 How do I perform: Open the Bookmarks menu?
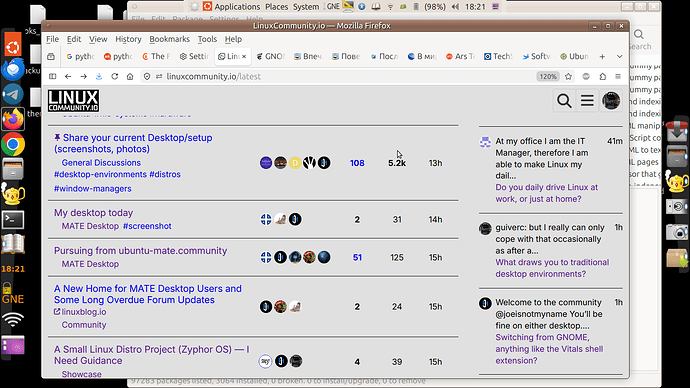coord(169,39)
